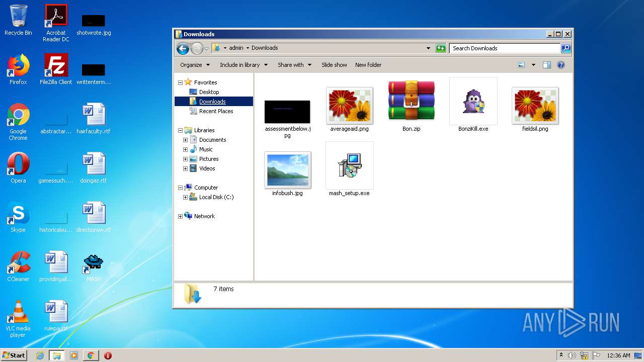
Task: Select fieldsil.png image file
Action: pos(535,109)
